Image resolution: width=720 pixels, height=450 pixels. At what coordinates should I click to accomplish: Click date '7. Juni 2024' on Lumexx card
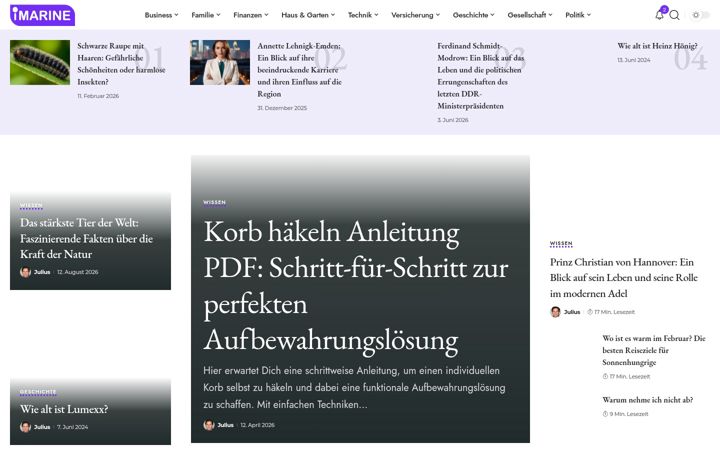click(73, 427)
